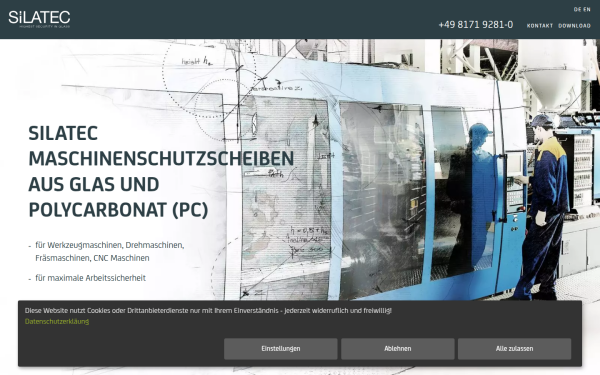This screenshot has width=600, height=375.
Task: Select the bullet 'für Werkzeugmaschinen, Drehmaschinen,'
Action: point(110,245)
